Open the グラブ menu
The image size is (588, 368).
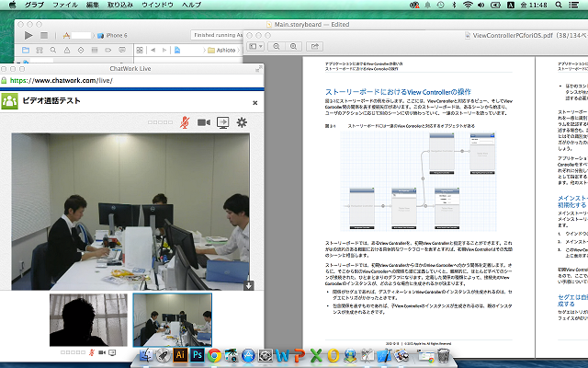coord(34,5)
